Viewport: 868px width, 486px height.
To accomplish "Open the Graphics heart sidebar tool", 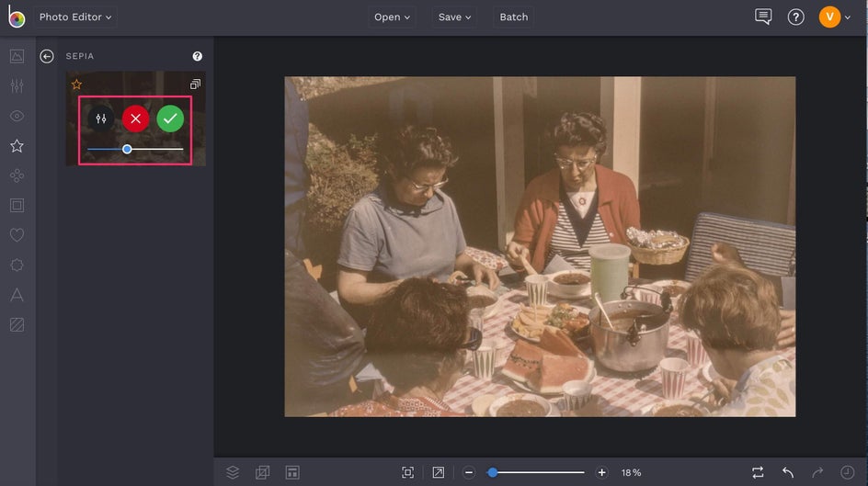I will 17,235.
